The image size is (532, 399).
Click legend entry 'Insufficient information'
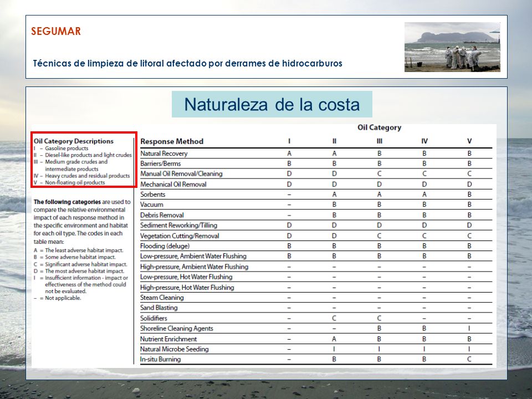click(x=86, y=284)
